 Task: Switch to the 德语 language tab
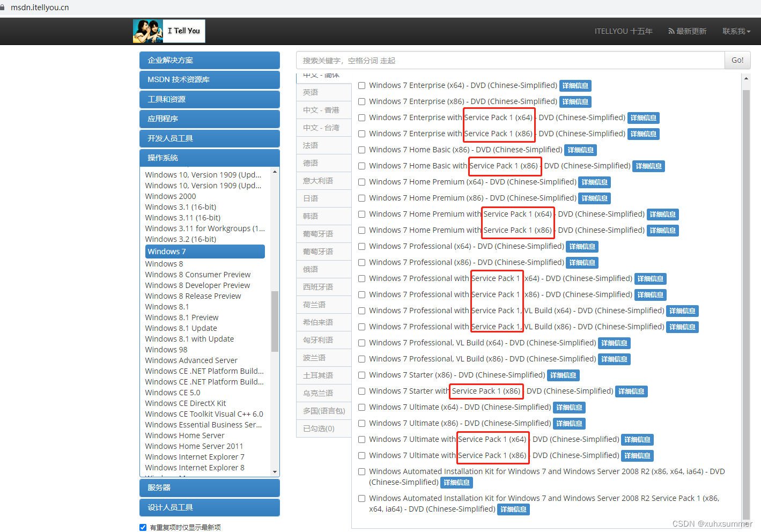[324, 163]
